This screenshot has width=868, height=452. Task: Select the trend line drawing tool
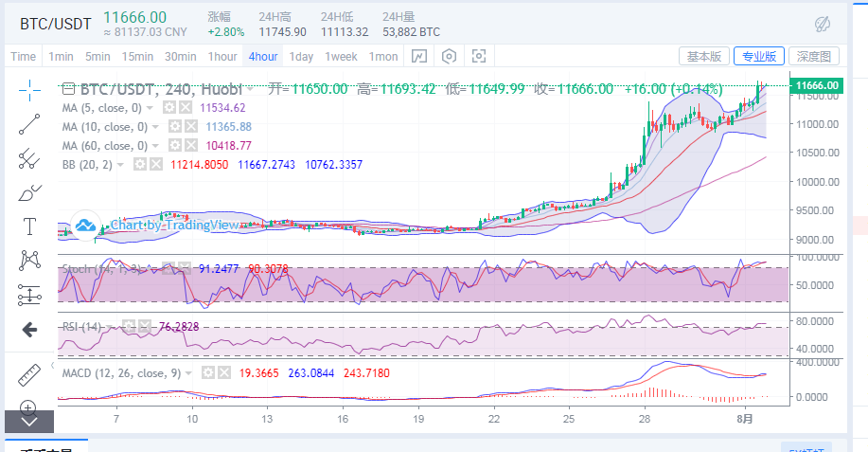[29, 124]
